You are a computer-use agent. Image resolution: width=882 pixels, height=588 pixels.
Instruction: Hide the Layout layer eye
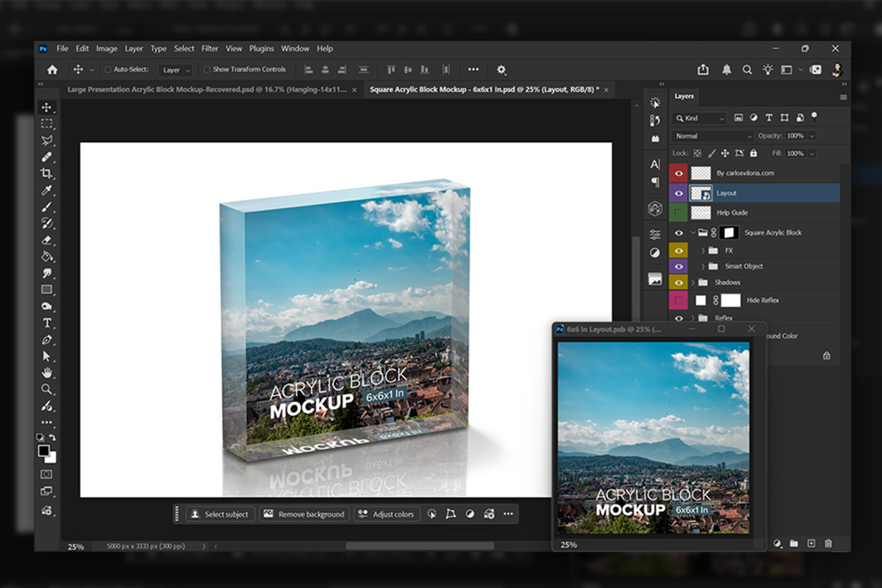(x=678, y=193)
